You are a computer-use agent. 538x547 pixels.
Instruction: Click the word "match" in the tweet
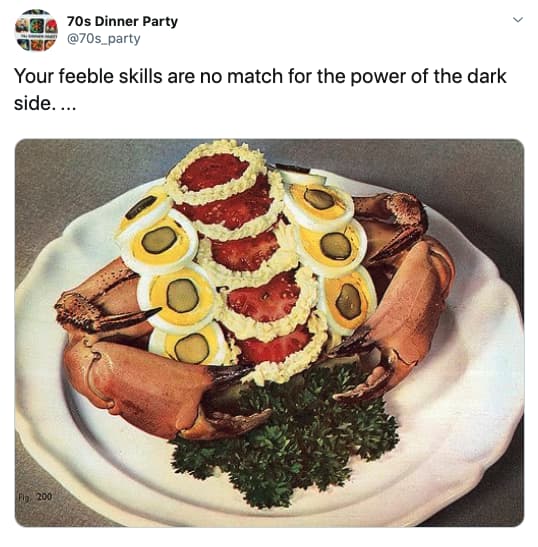coord(255,77)
